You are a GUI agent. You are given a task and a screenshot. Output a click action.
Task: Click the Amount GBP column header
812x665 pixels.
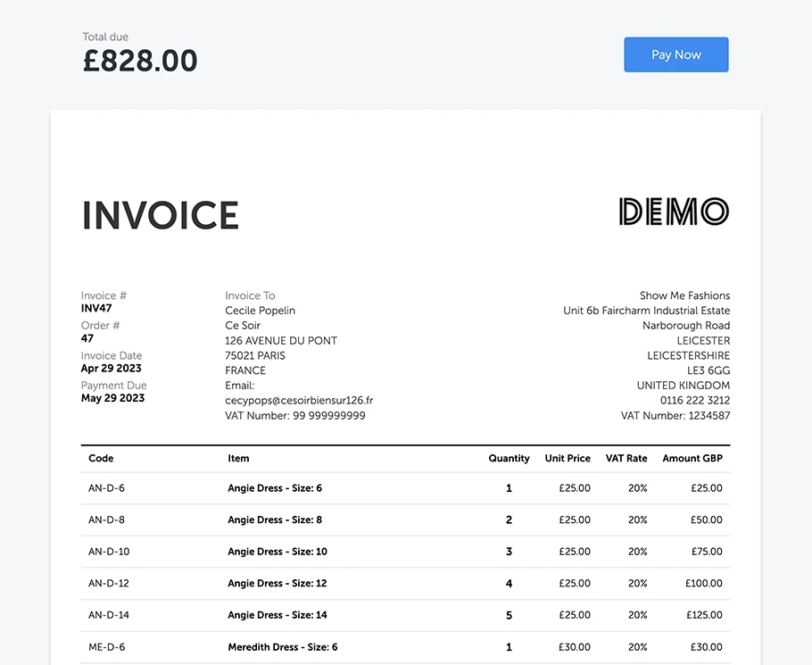(692, 458)
